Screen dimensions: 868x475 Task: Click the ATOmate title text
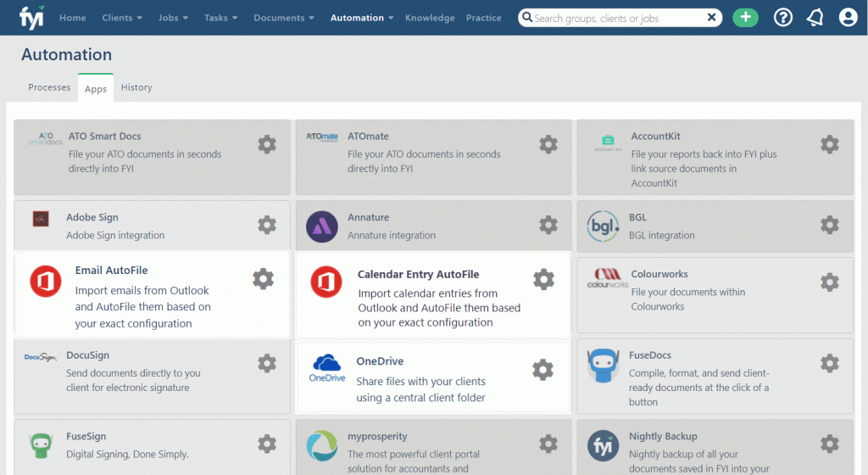(368, 137)
